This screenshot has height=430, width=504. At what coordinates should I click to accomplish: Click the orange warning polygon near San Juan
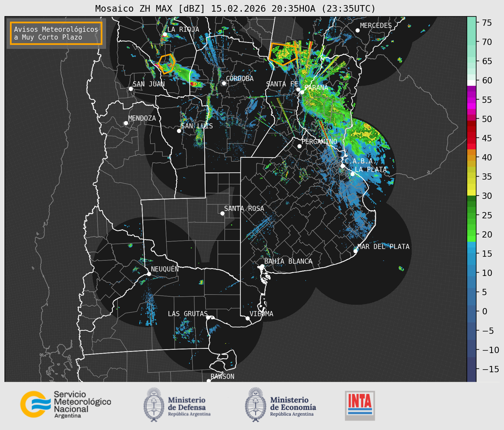click(x=167, y=64)
